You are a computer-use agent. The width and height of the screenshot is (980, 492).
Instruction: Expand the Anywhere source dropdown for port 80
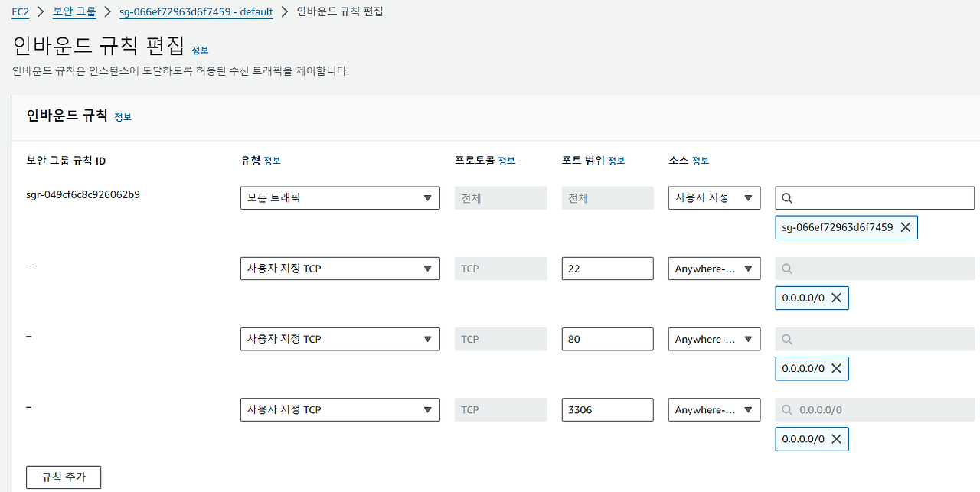coord(714,339)
